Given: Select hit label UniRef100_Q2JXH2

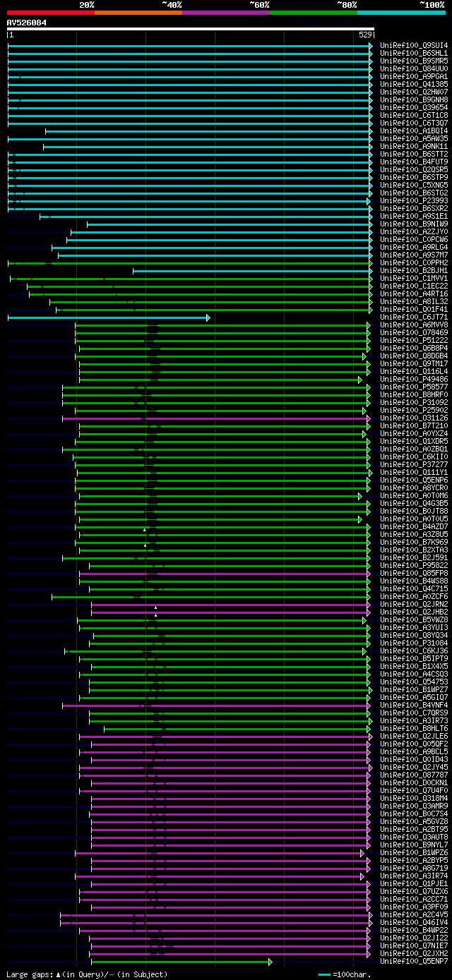Looking at the screenshot, I should [x=414, y=953].
